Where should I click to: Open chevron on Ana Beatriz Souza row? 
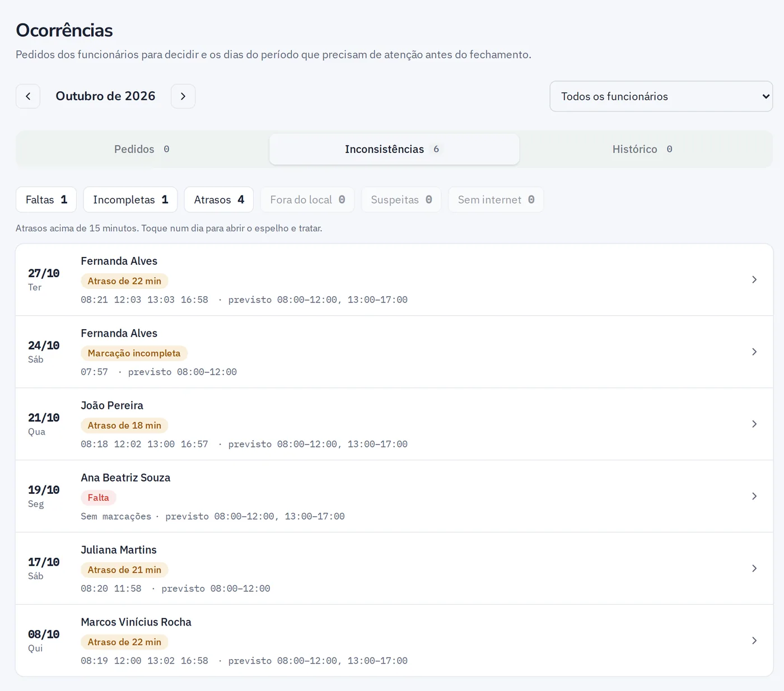pyautogui.click(x=754, y=496)
